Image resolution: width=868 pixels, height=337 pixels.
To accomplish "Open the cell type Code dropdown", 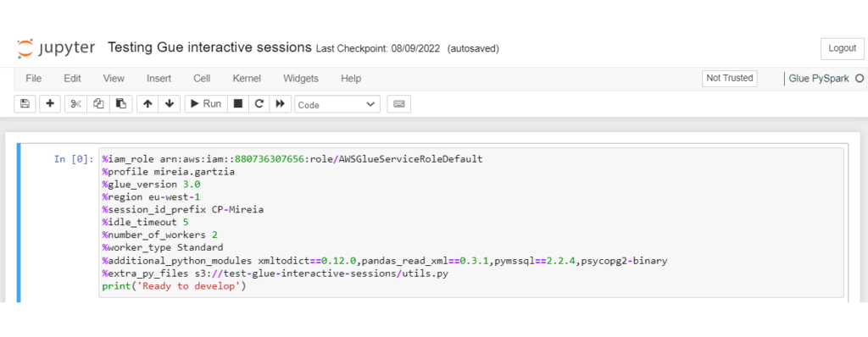I will click(x=337, y=105).
